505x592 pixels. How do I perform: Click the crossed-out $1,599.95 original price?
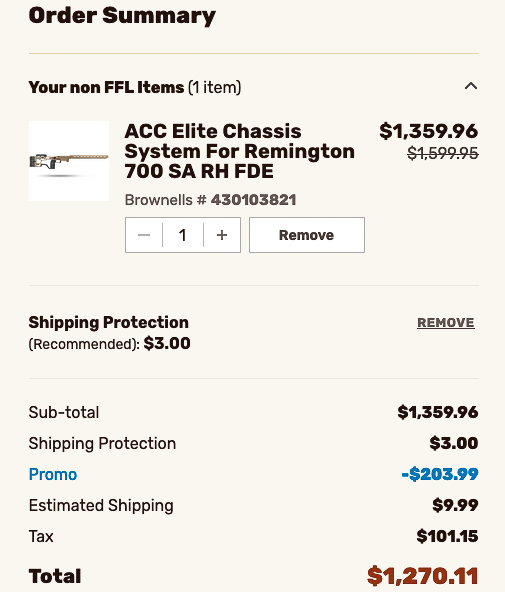(x=443, y=153)
